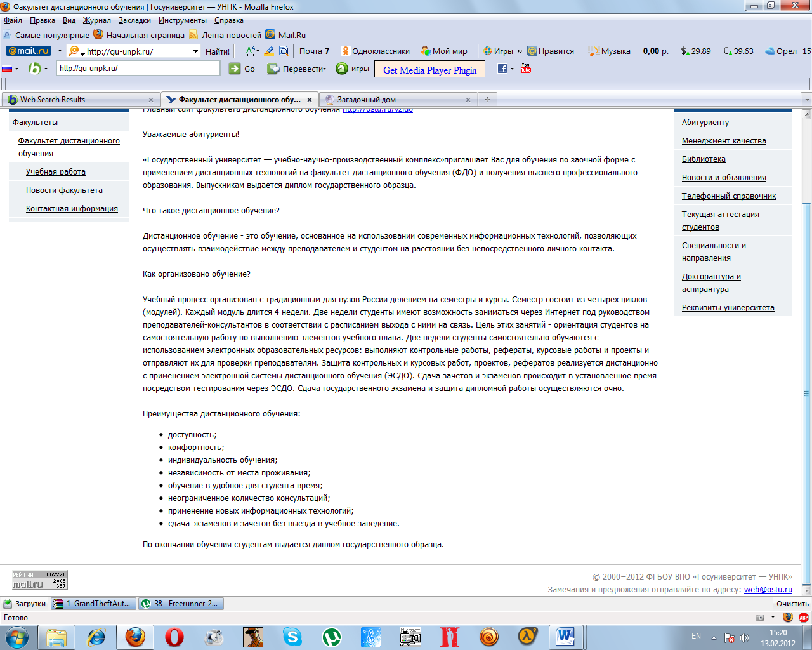This screenshot has height=650, width=812.
Task: Open the Учебная работа link
Action: [56, 172]
